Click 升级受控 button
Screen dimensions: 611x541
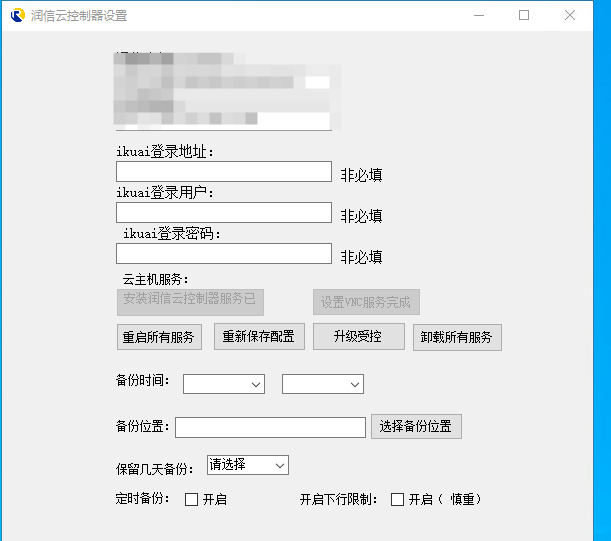click(x=359, y=336)
